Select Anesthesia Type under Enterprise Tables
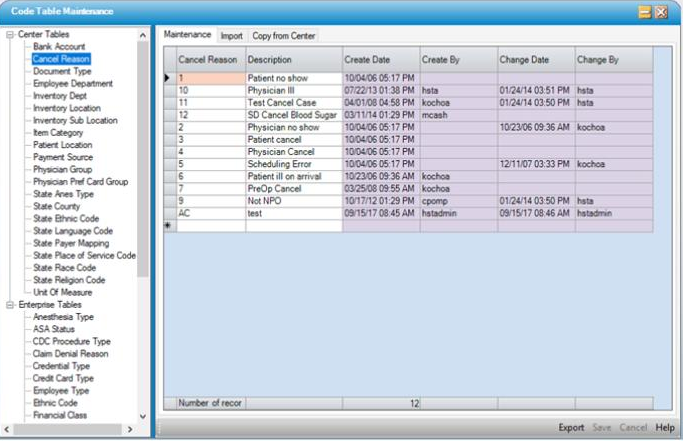683x441 pixels. pyautogui.click(x=64, y=317)
